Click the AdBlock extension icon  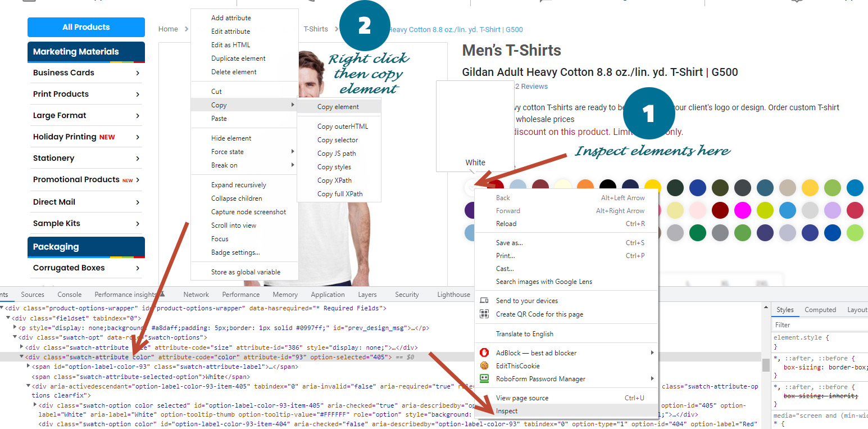484,353
